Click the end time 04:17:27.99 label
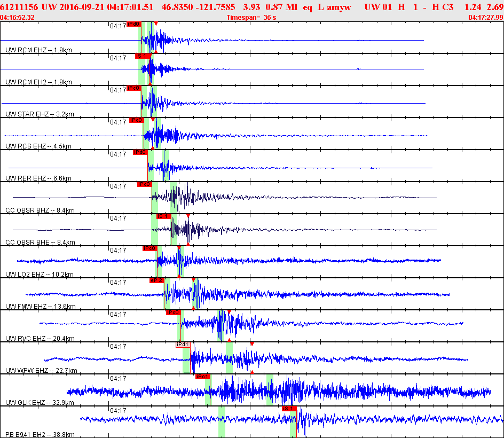 [x=485, y=18]
